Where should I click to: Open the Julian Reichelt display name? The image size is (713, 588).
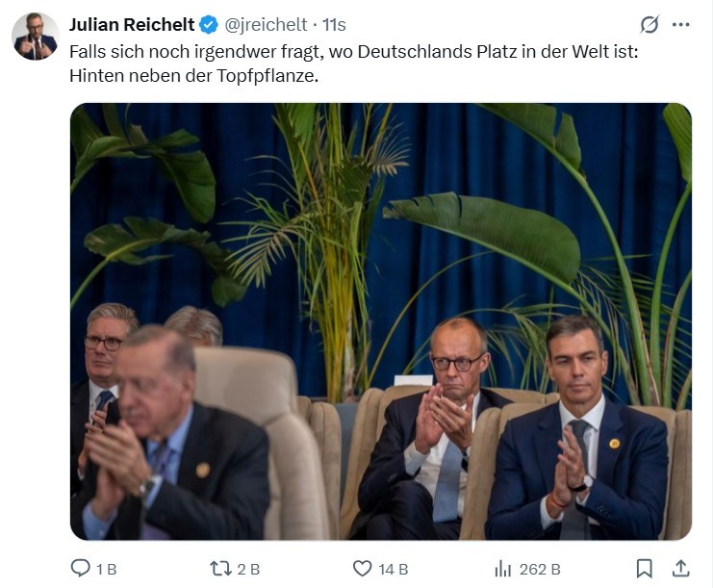133,25
